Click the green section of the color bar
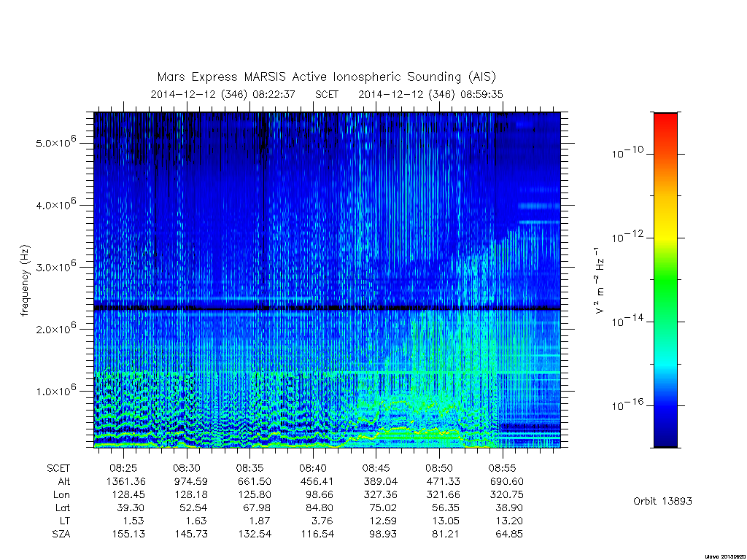747x560 pixels. pos(665,281)
